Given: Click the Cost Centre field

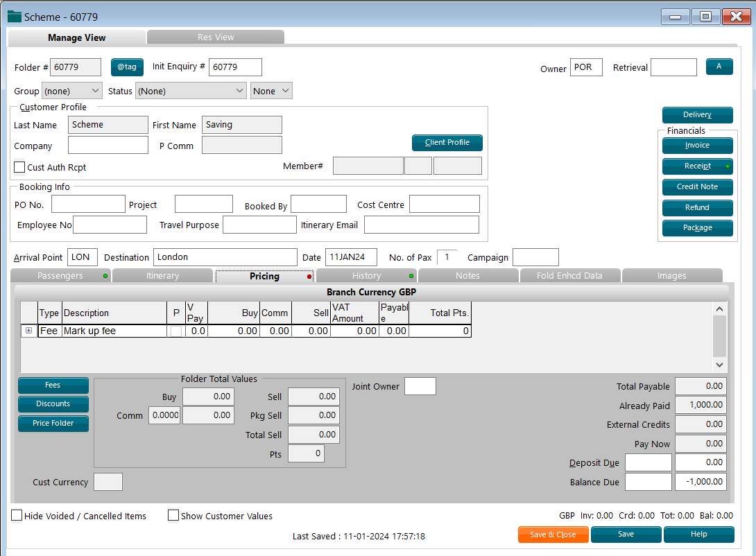Looking at the screenshot, I should tap(445, 204).
